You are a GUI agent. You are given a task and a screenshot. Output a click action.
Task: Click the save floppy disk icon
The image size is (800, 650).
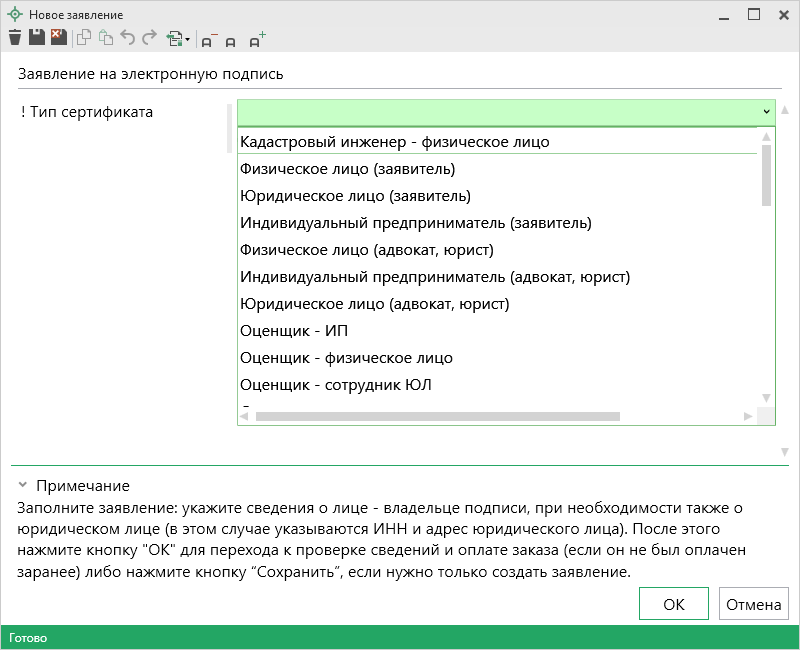coord(37,39)
